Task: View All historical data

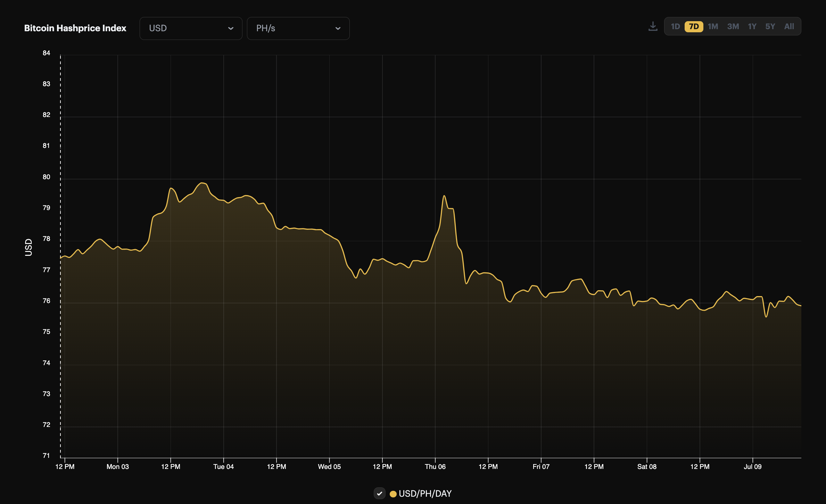Action: click(789, 26)
